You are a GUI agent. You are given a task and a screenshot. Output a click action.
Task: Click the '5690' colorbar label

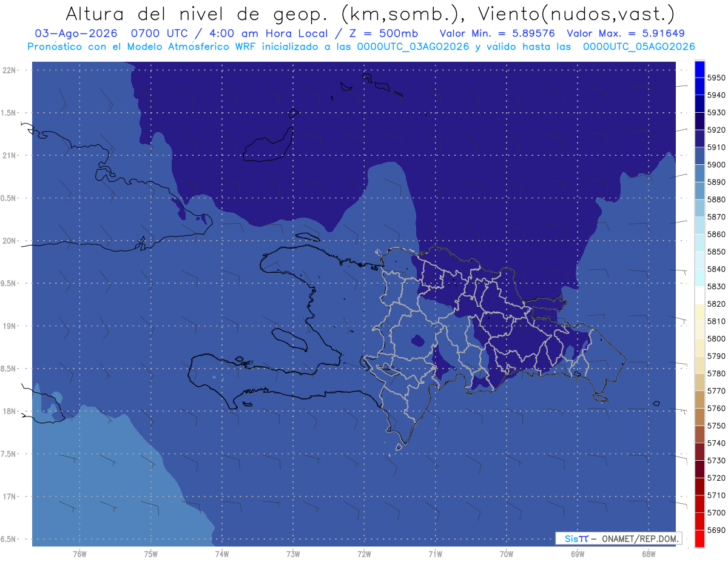716,530
